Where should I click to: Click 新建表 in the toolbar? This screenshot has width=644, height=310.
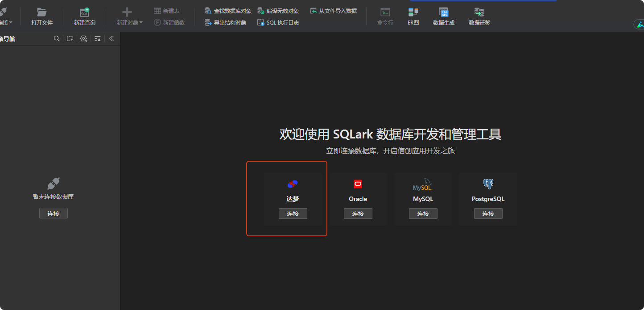[167, 11]
